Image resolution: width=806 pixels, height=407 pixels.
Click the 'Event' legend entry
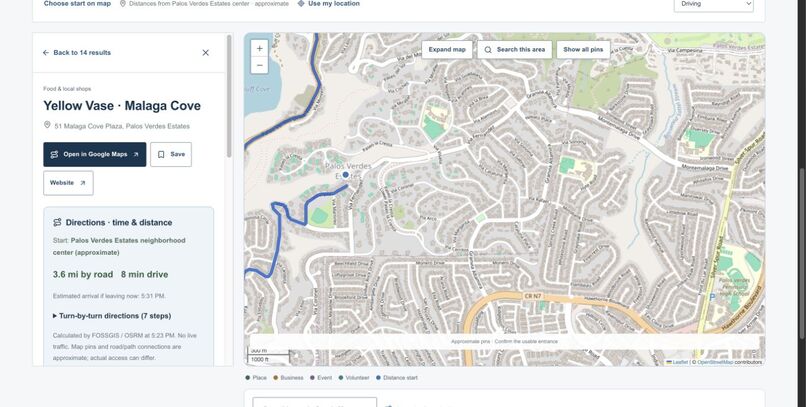[321, 378]
